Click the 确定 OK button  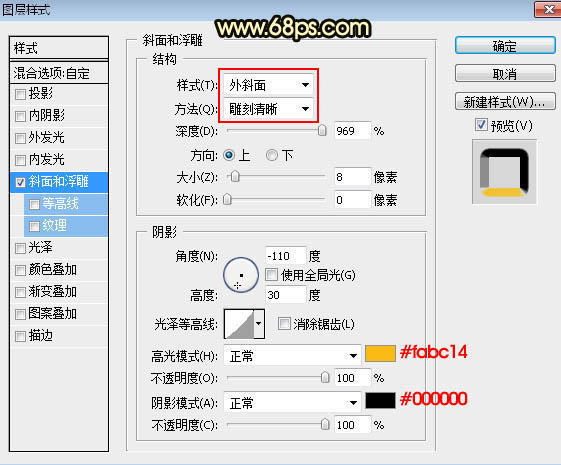pos(505,45)
